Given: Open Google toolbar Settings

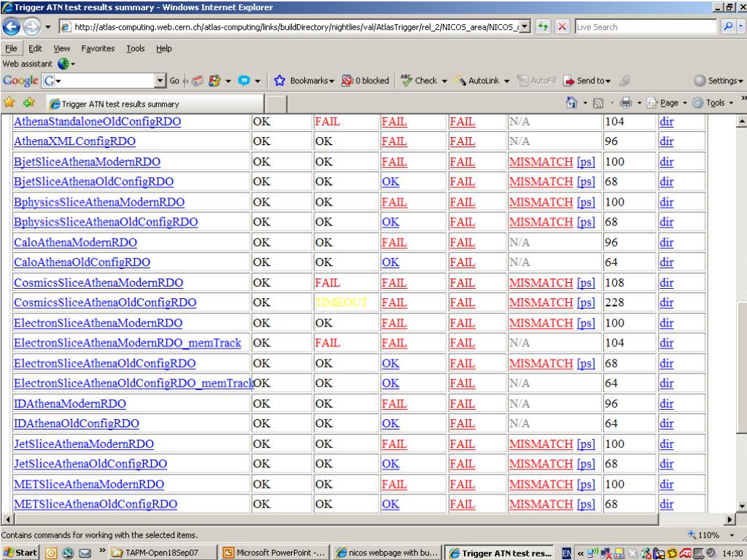Looking at the screenshot, I should coord(719,80).
